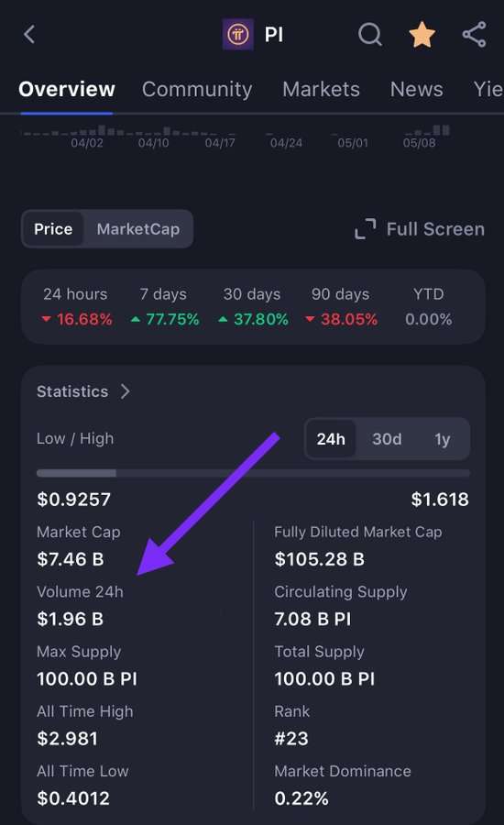Expand Statistics with the chevron arrow
Viewport: 504px width, 825px height.
(126, 391)
